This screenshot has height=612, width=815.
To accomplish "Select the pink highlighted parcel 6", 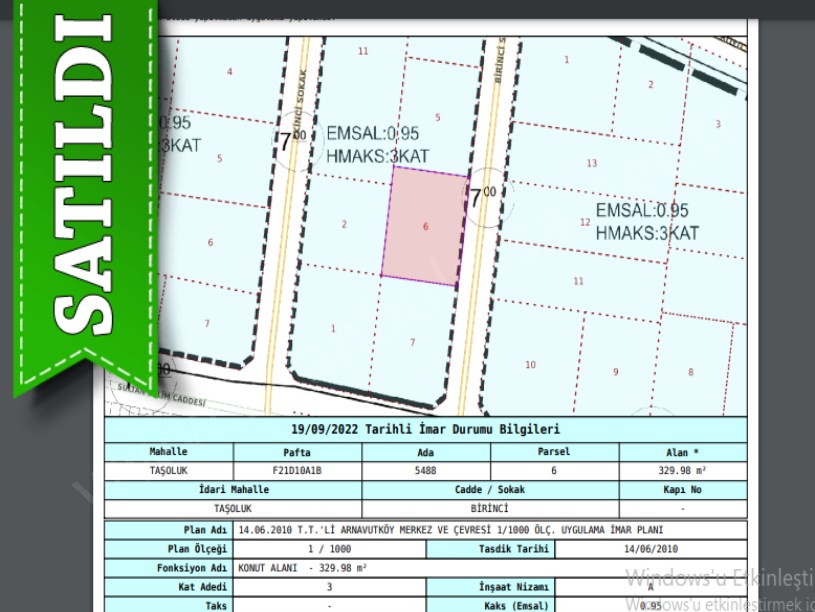I will pos(425,226).
